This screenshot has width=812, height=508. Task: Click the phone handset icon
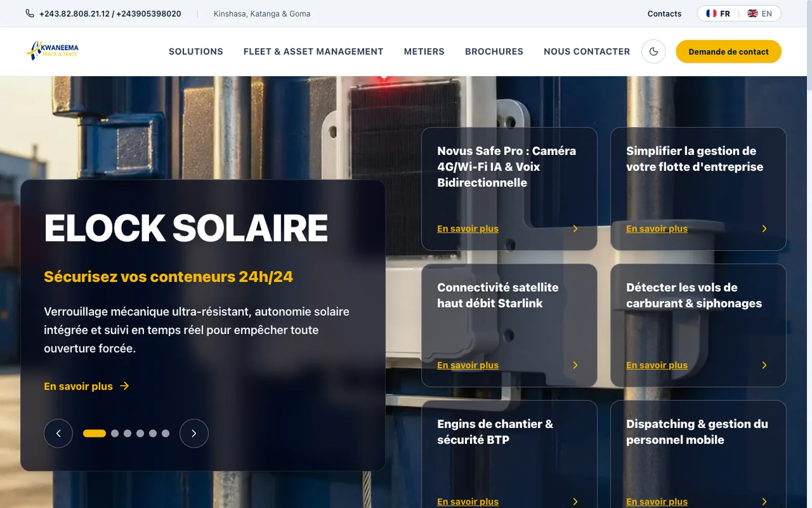pos(30,14)
